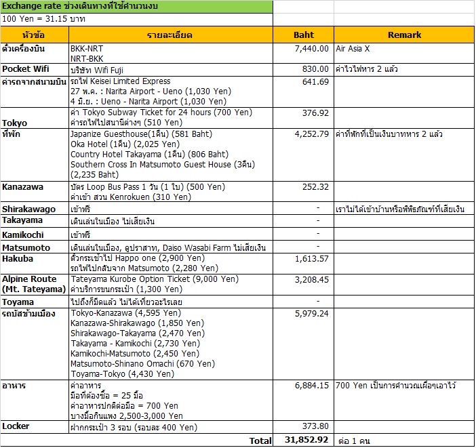
Task: Click the Daiso Wasabi Farm detail cell
Action: pyautogui.click(x=171, y=247)
